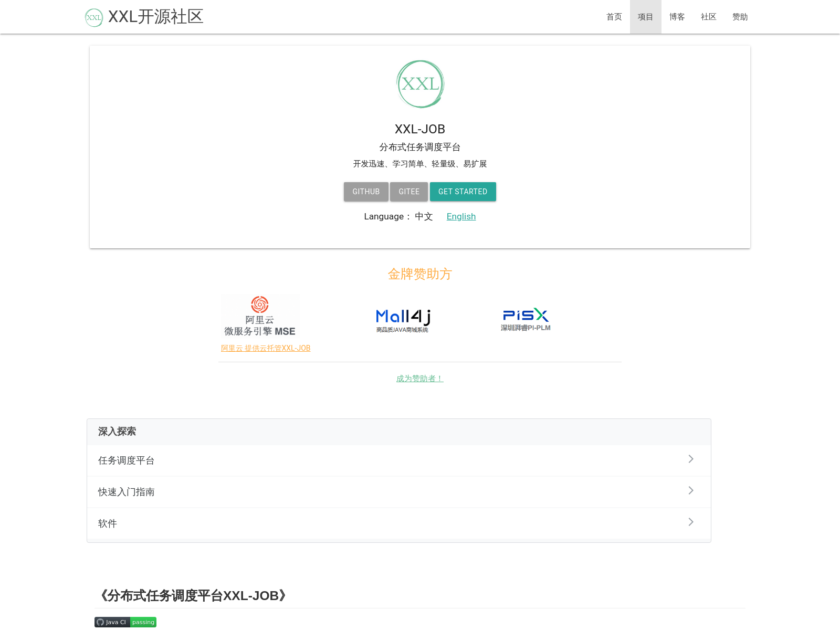This screenshot has width=840, height=630.
Task: Open the 赞助 navigation item
Action: [x=740, y=17]
